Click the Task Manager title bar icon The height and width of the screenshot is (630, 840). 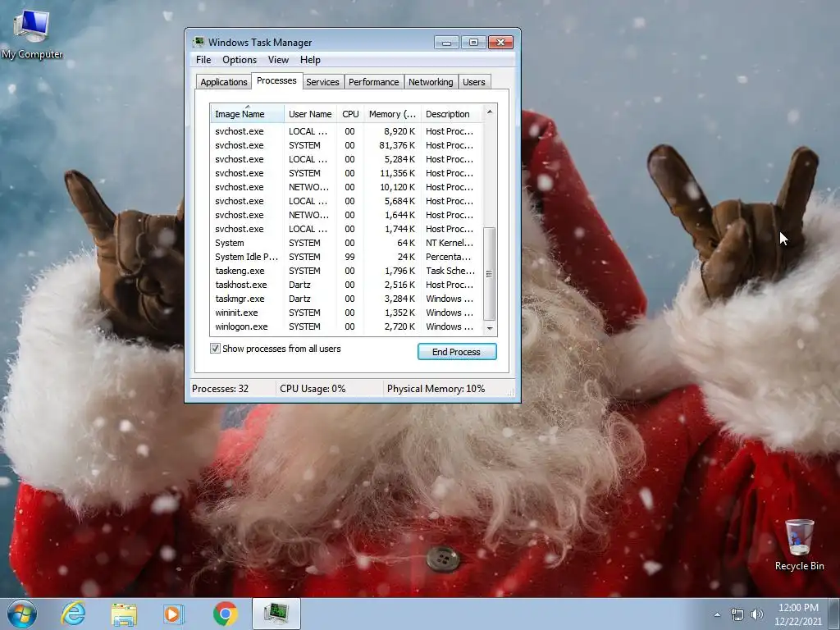click(199, 42)
